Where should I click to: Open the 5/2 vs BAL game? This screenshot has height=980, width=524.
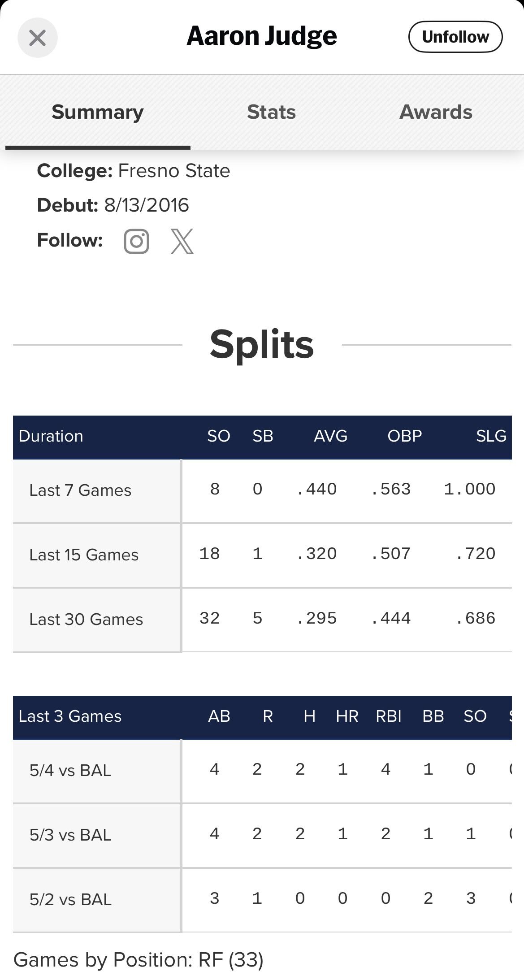coord(262,900)
